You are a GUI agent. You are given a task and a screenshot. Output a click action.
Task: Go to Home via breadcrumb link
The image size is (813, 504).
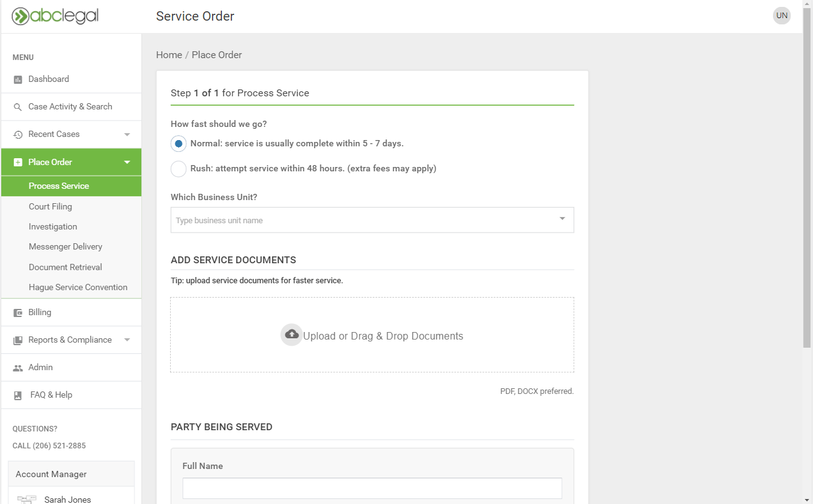tap(169, 55)
